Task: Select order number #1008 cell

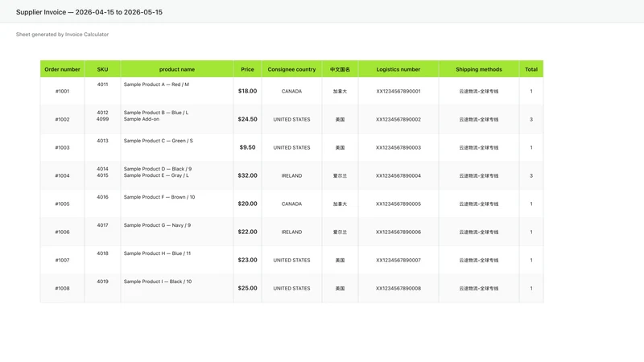Action: click(x=63, y=288)
